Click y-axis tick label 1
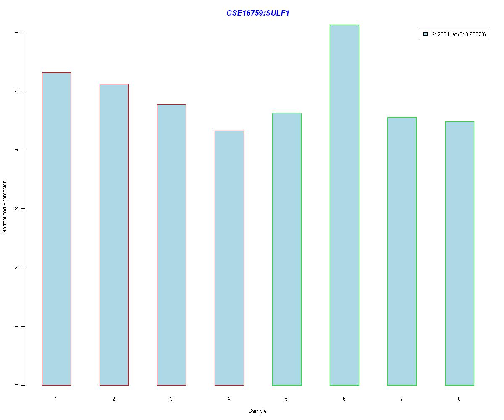The width and height of the screenshot is (504, 420). (16, 326)
